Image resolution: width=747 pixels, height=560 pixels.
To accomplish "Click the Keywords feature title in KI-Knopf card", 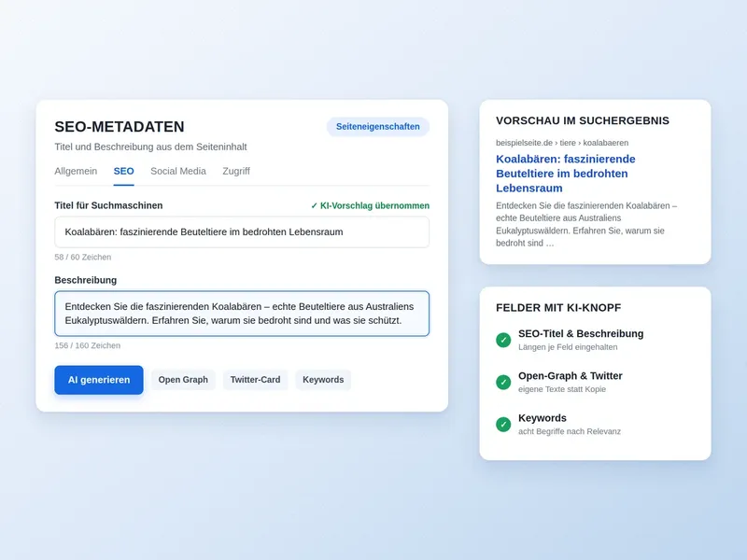I will [x=543, y=418].
